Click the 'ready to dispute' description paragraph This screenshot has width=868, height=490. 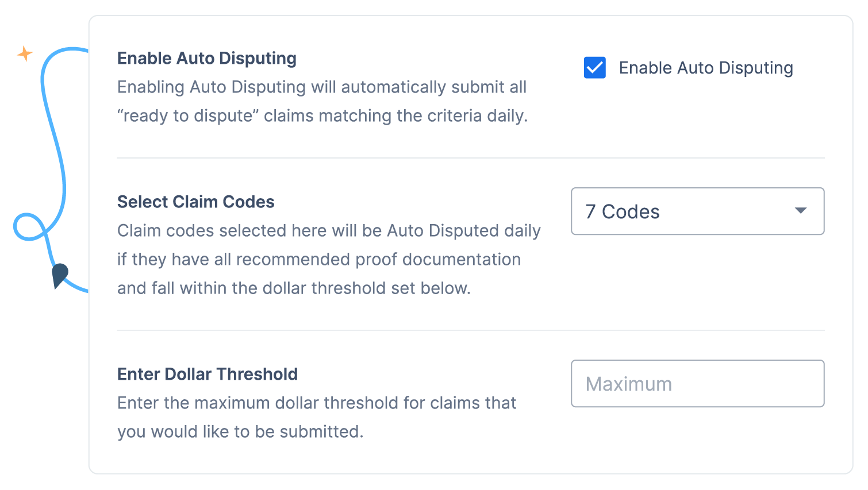322,102
